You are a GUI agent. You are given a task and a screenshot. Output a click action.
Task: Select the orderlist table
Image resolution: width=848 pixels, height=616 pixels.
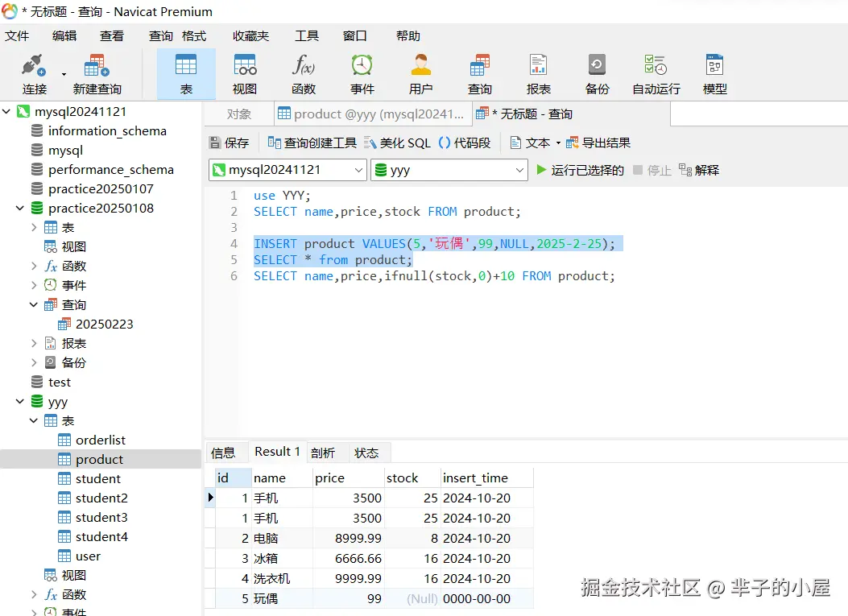click(101, 440)
